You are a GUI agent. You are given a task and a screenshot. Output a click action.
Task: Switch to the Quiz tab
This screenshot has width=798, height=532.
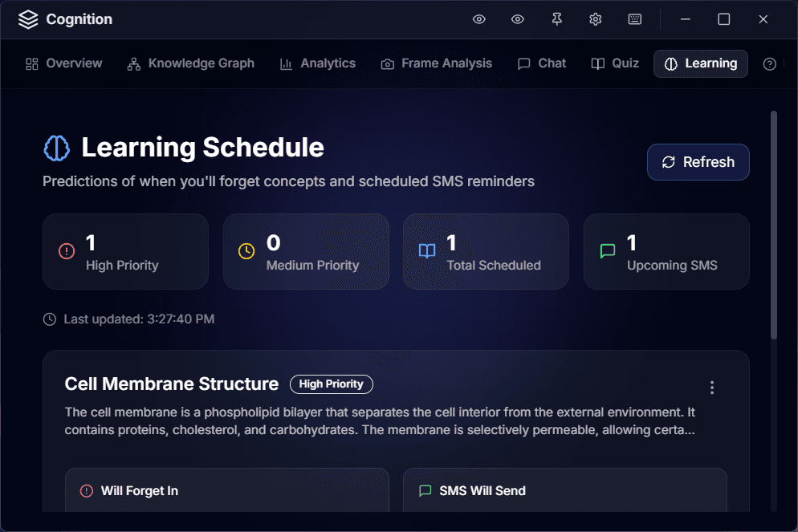click(x=616, y=63)
